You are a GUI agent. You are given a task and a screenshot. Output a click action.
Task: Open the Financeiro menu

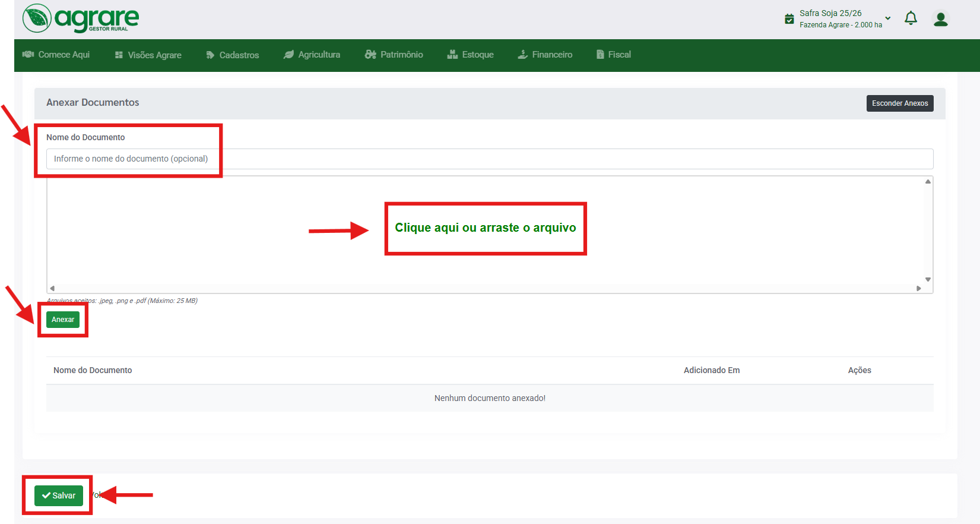coord(545,55)
